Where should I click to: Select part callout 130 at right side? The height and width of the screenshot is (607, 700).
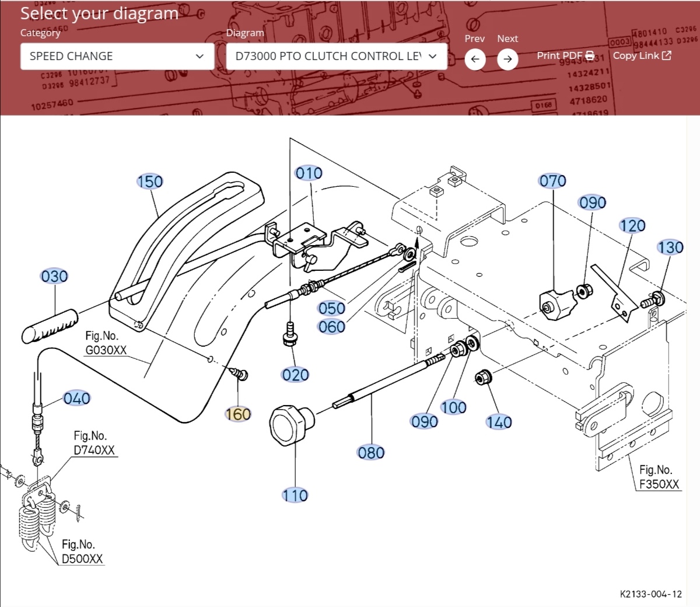click(x=670, y=247)
